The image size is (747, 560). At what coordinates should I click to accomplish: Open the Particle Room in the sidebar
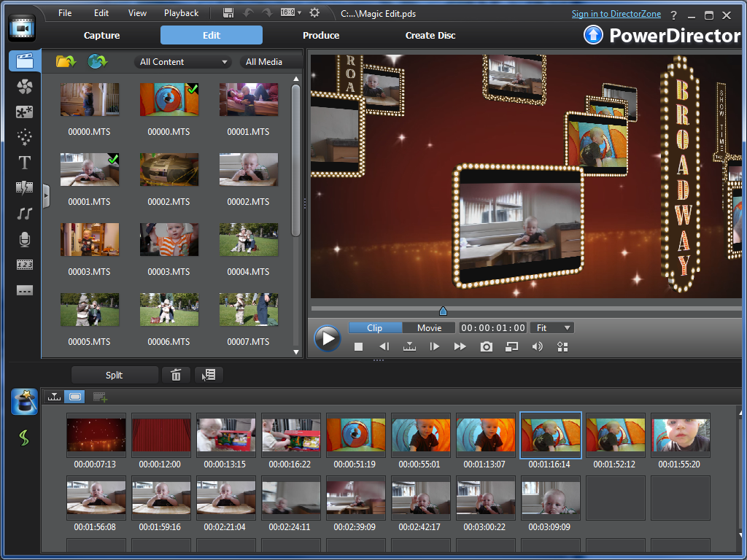[x=24, y=137]
